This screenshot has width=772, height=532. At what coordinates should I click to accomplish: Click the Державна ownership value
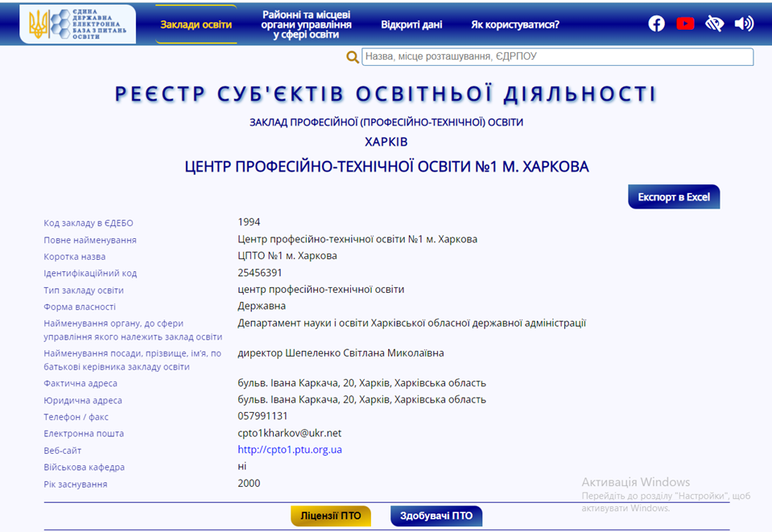coord(262,306)
